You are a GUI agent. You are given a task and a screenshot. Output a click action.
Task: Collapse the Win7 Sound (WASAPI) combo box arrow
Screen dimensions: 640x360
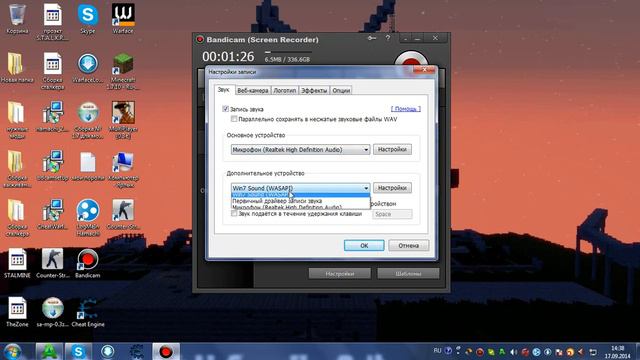(x=366, y=188)
